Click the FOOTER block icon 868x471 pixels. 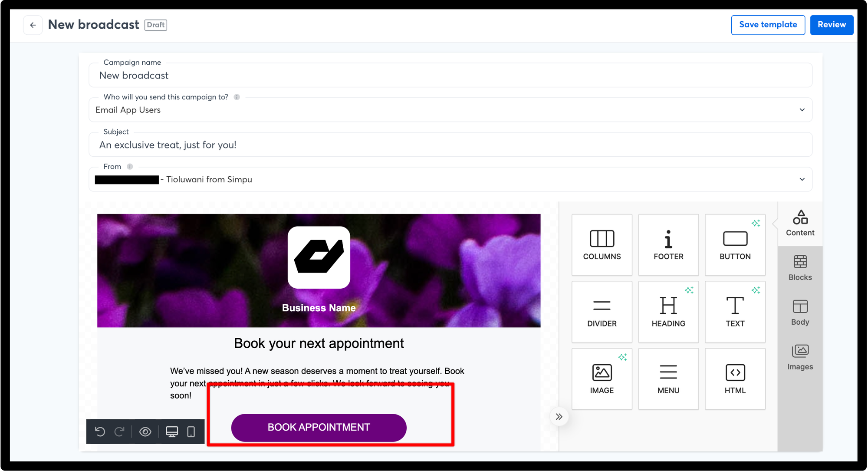coord(667,244)
